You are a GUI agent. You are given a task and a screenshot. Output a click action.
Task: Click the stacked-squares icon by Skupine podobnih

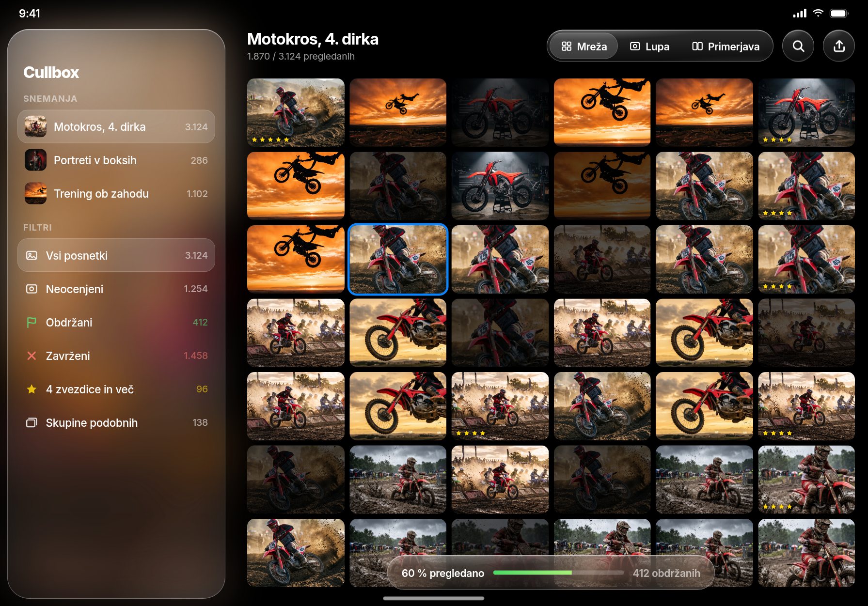tap(32, 422)
